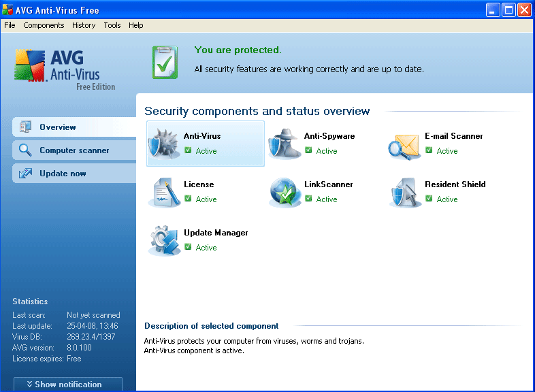Click the Anti-Virus Active green checkmark

[189, 150]
